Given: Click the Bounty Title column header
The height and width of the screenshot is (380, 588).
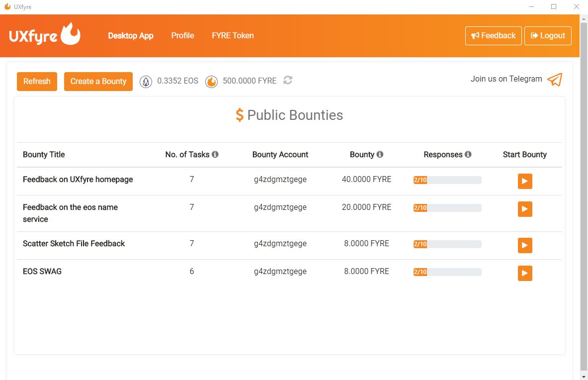Looking at the screenshot, I should [x=44, y=155].
